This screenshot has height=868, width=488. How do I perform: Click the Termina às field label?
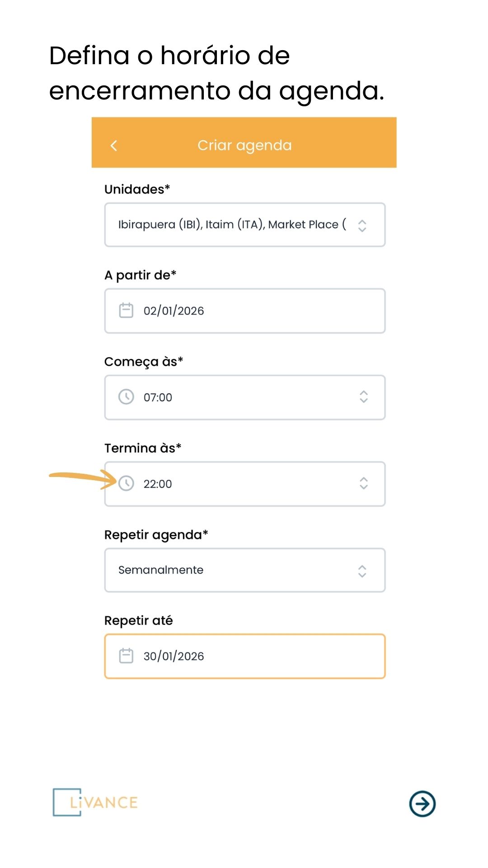[x=143, y=448]
